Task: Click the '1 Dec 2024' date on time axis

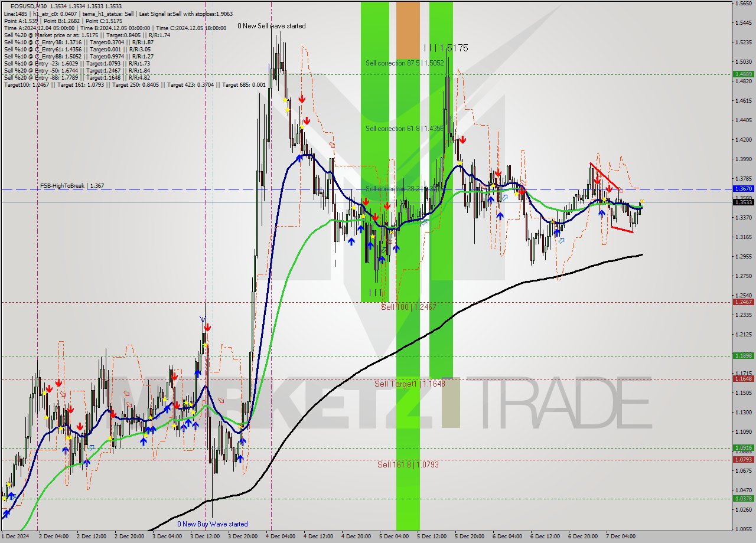Action: tap(15, 537)
